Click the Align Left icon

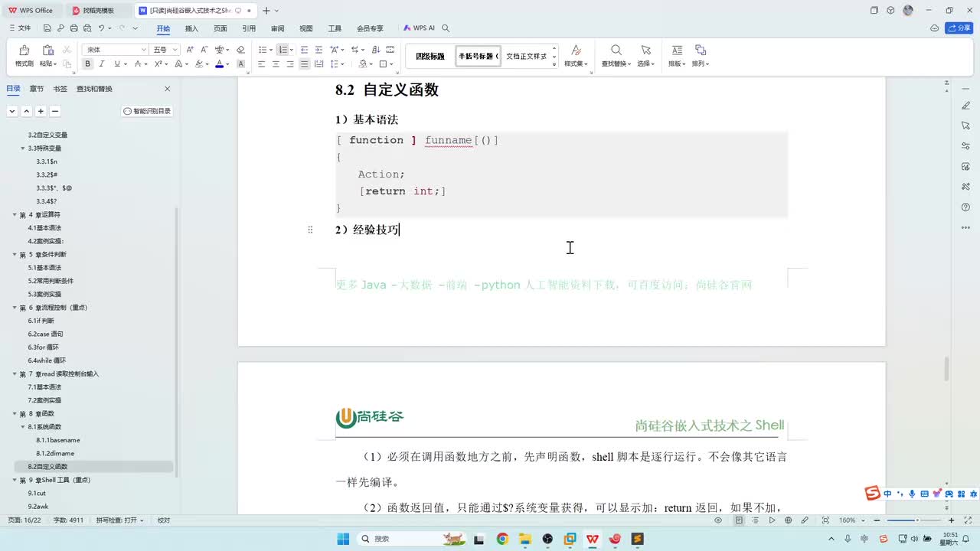pyautogui.click(x=261, y=64)
